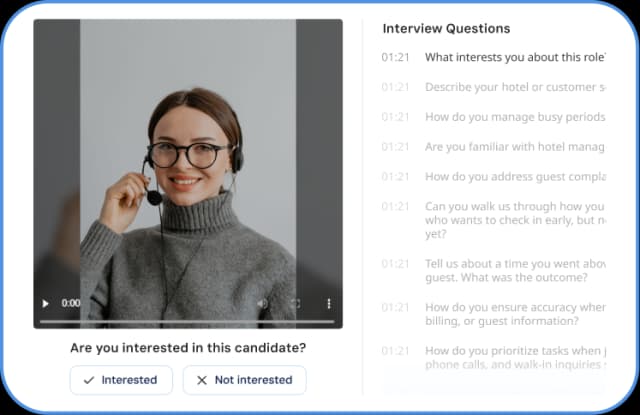Select "How do you manage busy periods" question
The width and height of the screenshot is (640, 415).
[x=493, y=117]
